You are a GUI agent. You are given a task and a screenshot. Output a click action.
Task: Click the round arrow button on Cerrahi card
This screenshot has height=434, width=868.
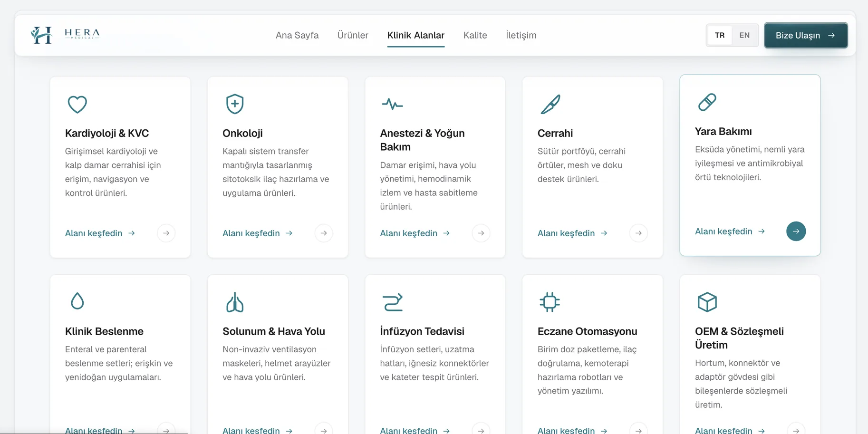coord(638,233)
